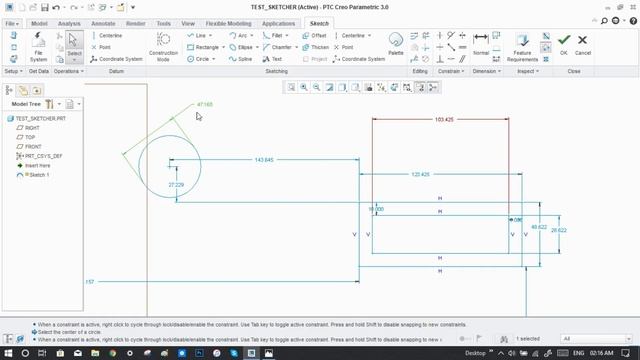Select the Chamfer tool
Viewport: 640px width, 360px height.
coord(278,47)
